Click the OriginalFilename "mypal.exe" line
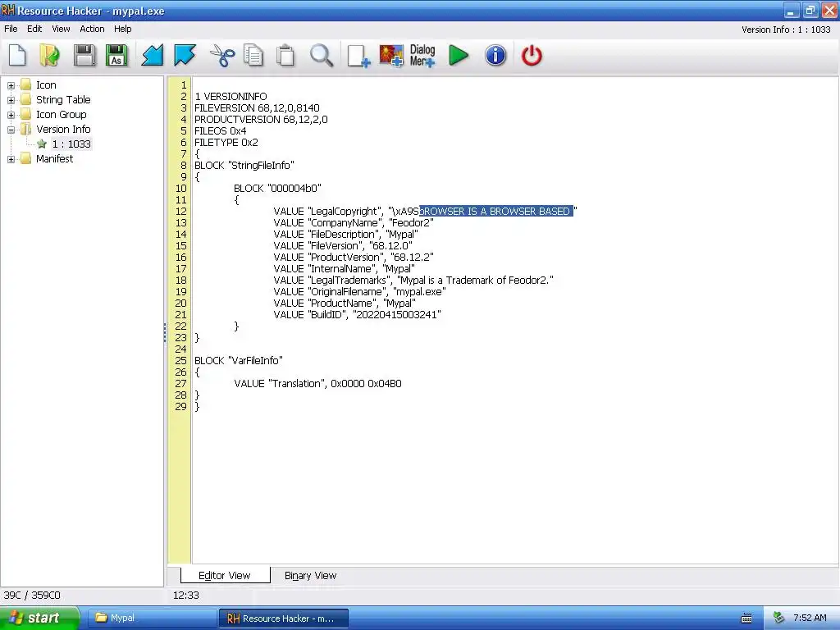This screenshot has height=630, width=840. (359, 291)
